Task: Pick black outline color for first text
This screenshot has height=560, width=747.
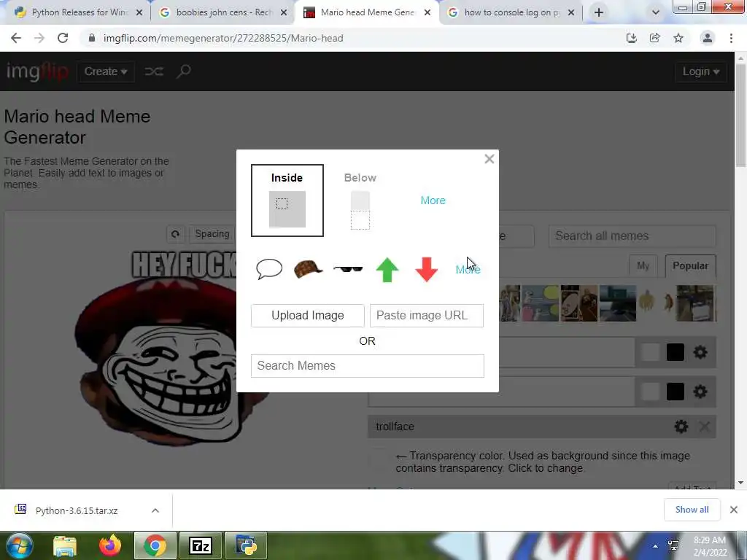Action: 675,352
